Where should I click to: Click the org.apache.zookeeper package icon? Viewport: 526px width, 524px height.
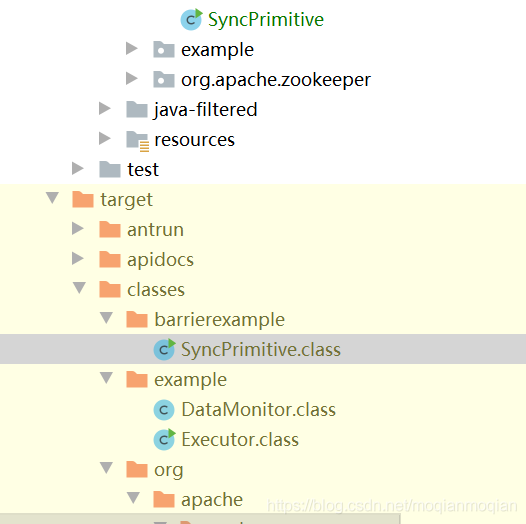pos(164,80)
